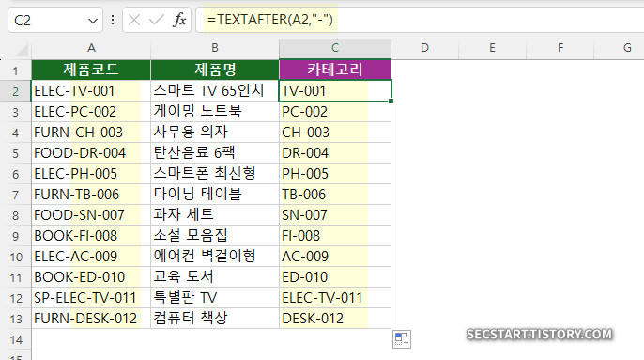The width and height of the screenshot is (644, 360).
Task: Select cell 교육 도서
Action: [x=215, y=277]
